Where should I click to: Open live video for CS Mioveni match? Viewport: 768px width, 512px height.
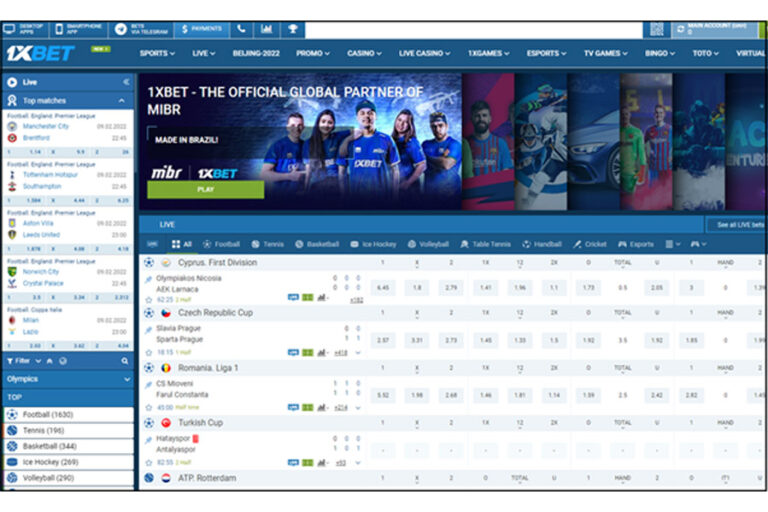pyautogui.click(x=293, y=408)
